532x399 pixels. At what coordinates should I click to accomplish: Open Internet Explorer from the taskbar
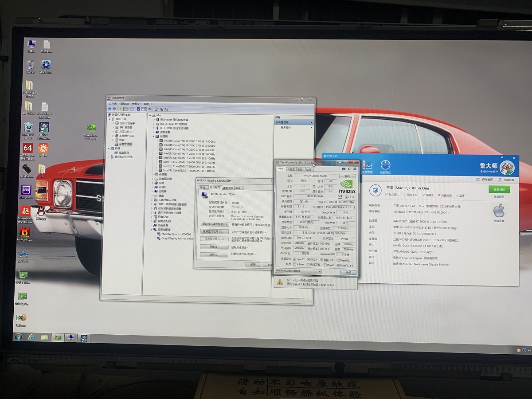point(32,338)
